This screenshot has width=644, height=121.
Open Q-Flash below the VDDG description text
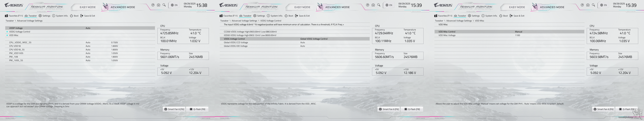[x=412, y=109]
